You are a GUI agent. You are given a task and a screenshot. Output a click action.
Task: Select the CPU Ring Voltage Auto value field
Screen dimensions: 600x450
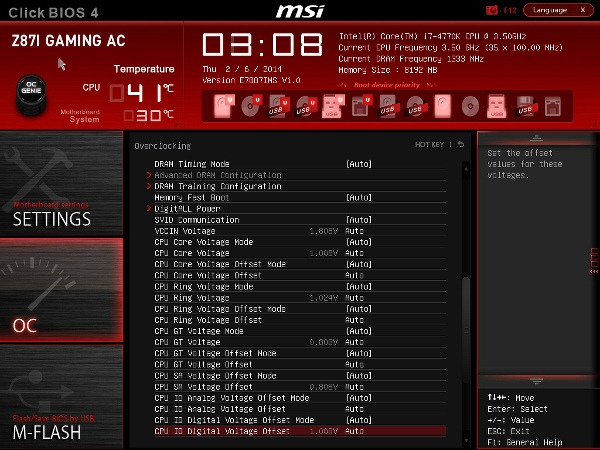[354, 298]
